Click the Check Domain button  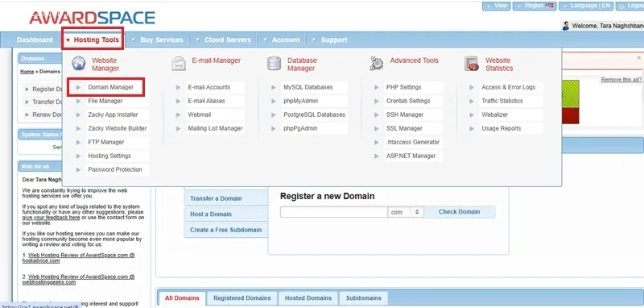coord(459,212)
